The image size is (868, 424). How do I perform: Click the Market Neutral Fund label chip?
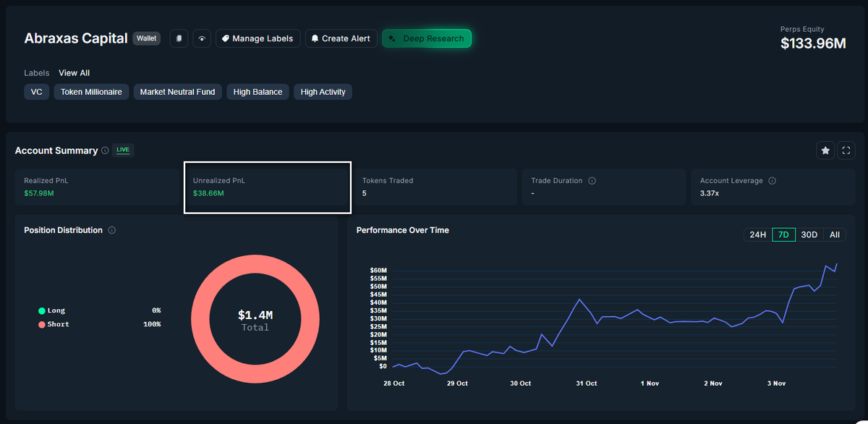point(177,92)
